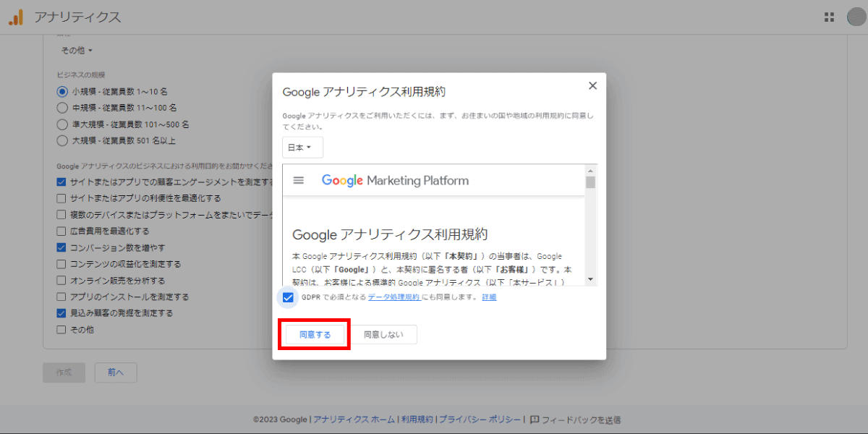Open プライバシー ポリシー footer link
The image size is (868, 434).
click(480, 420)
